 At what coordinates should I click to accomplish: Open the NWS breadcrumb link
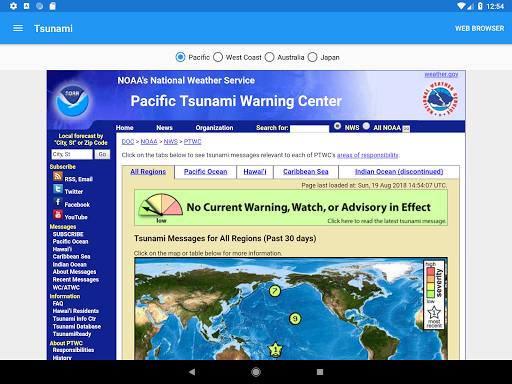[170, 142]
